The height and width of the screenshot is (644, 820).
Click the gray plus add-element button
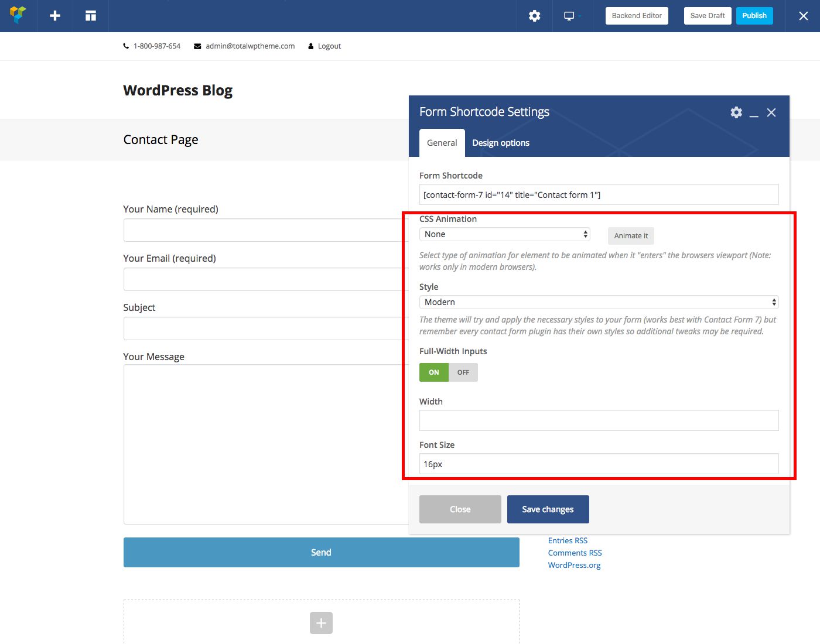pyautogui.click(x=321, y=623)
